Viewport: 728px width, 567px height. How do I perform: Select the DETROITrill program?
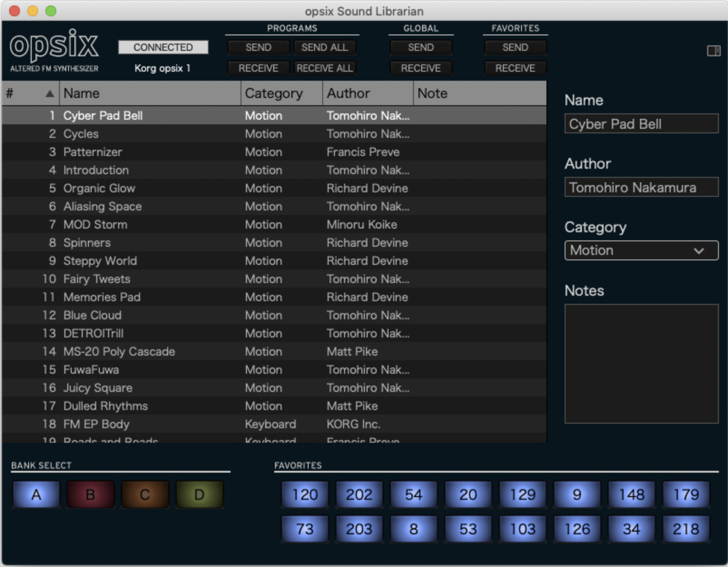[x=274, y=333]
